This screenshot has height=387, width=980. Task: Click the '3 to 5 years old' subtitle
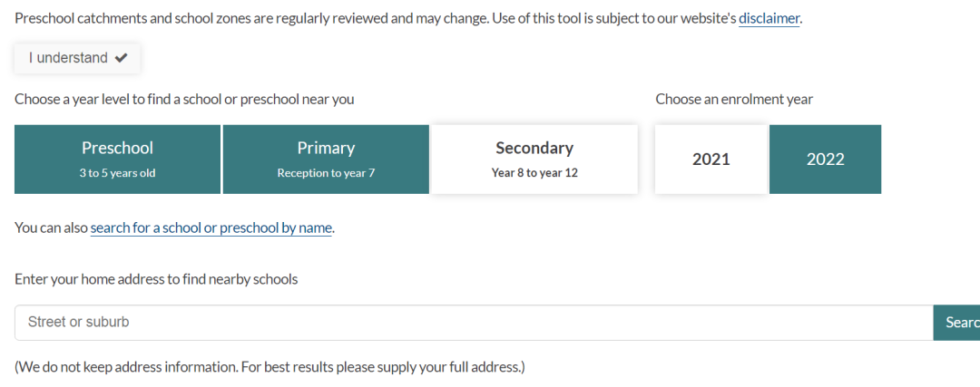(117, 173)
